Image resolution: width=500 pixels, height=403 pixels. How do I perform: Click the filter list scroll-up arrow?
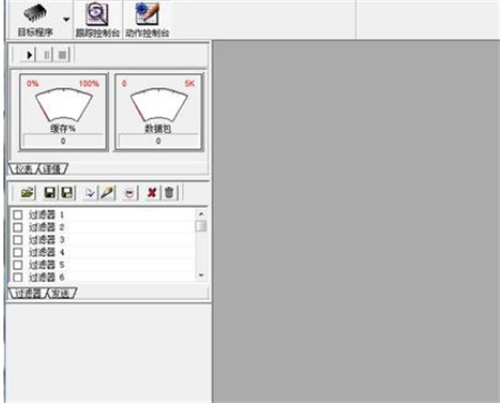(x=201, y=214)
